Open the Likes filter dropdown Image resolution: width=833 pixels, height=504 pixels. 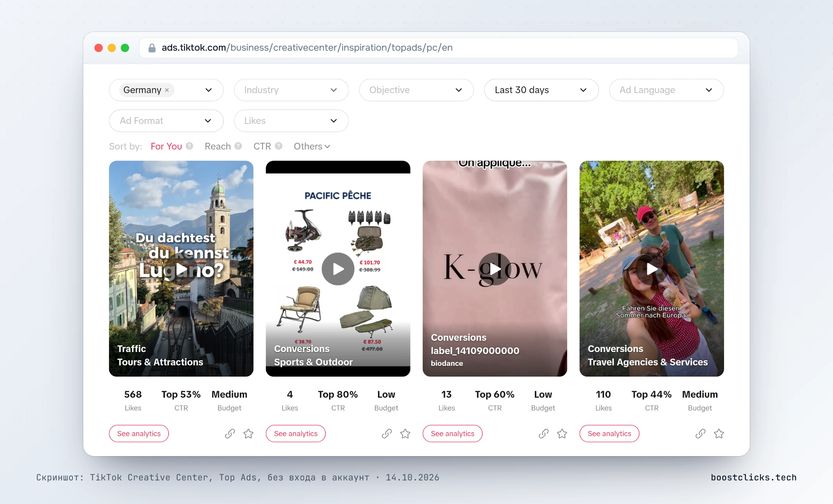[x=291, y=121]
